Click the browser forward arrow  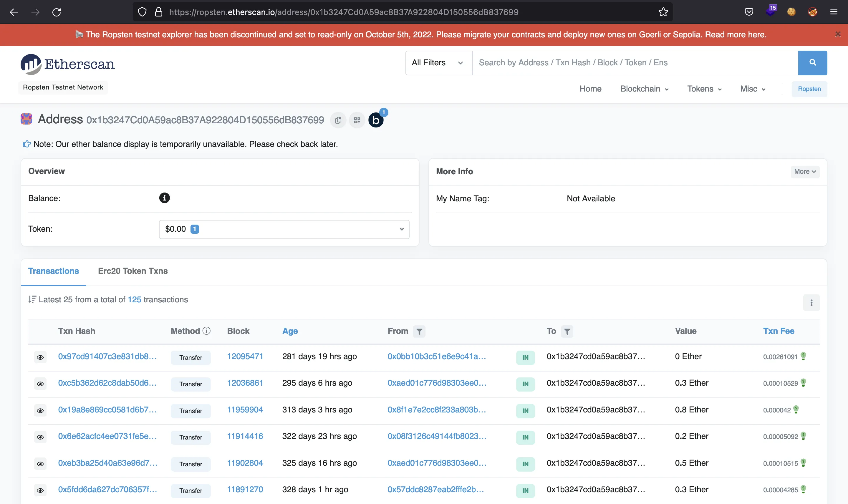35,12
